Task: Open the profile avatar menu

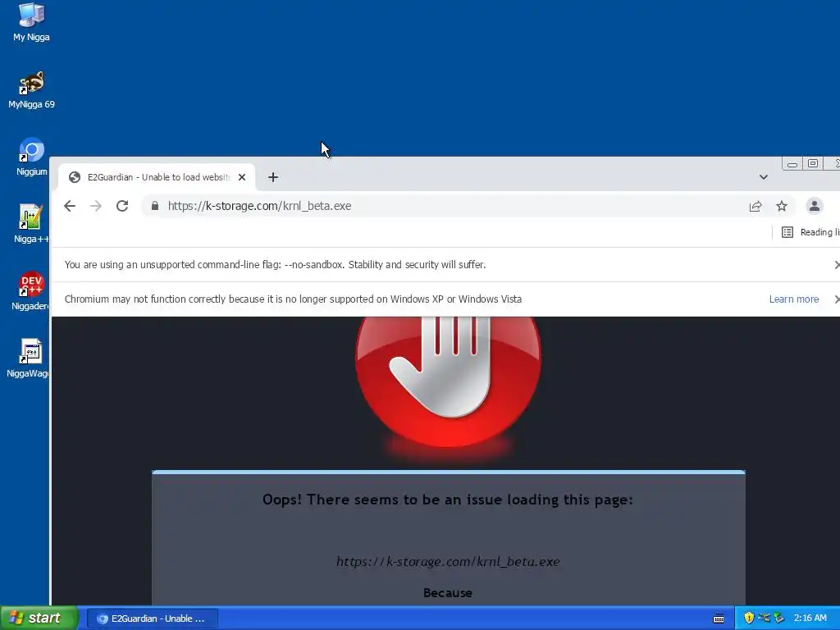Action: click(815, 206)
